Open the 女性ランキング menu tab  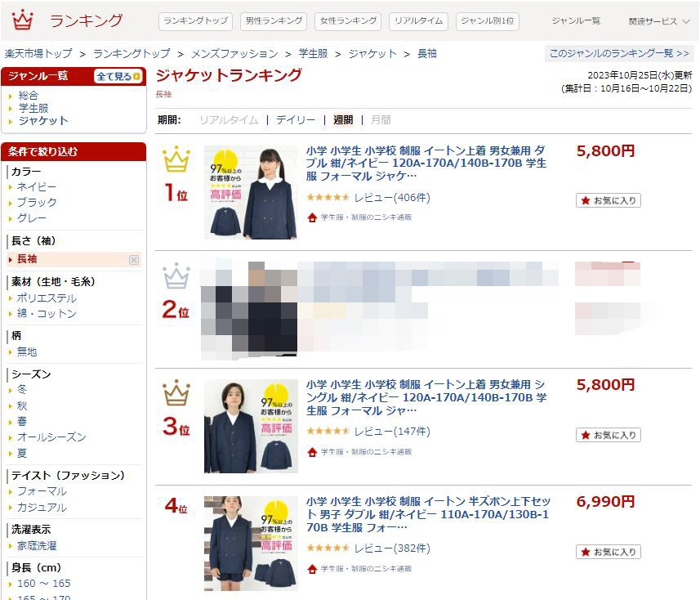[x=348, y=21]
